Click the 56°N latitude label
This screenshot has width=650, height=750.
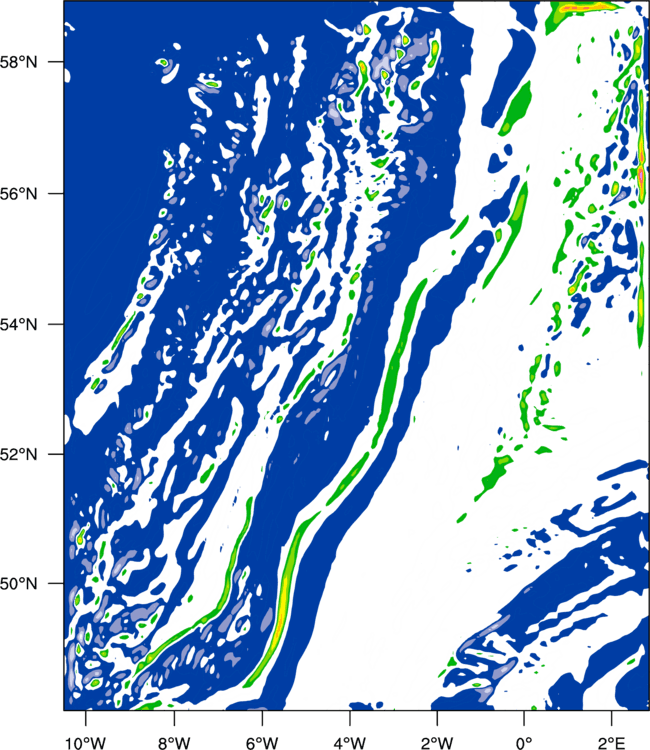point(19,194)
